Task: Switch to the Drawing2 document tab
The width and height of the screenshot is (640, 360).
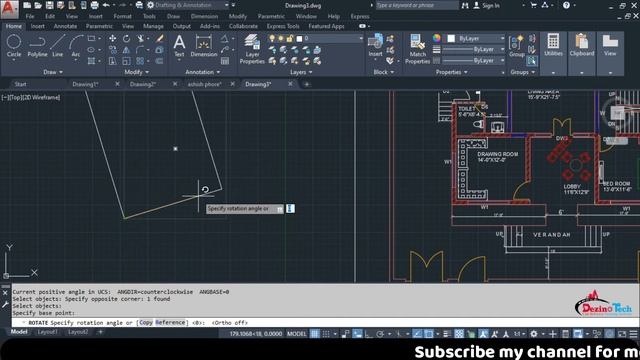Action: click(x=143, y=84)
